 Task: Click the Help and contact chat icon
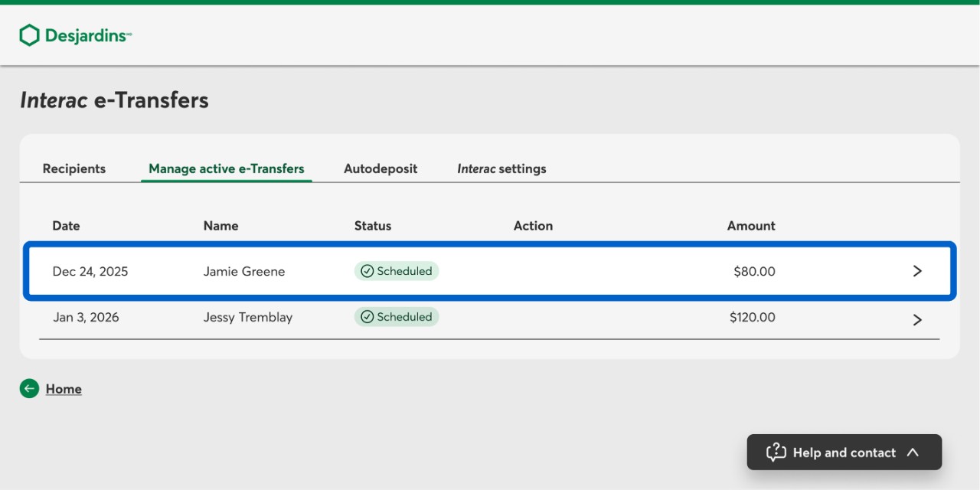point(776,452)
